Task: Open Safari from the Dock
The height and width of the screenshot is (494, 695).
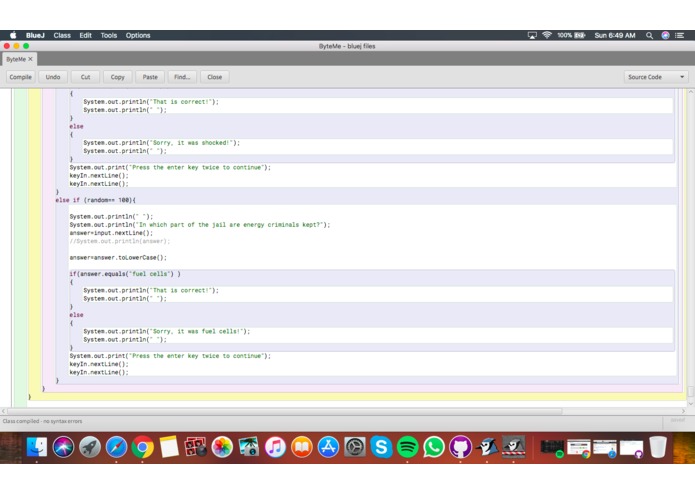Action: tap(116, 447)
